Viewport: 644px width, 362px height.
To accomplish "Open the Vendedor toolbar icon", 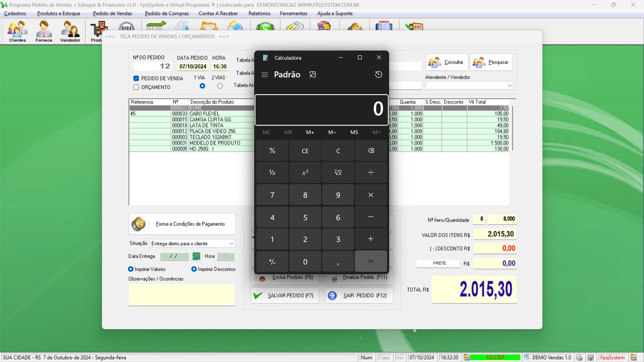I will pyautogui.click(x=70, y=31).
